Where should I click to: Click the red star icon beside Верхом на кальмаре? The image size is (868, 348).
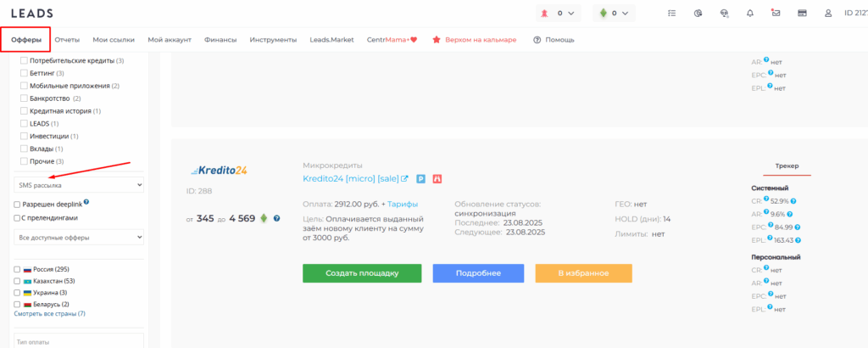(437, 40)
